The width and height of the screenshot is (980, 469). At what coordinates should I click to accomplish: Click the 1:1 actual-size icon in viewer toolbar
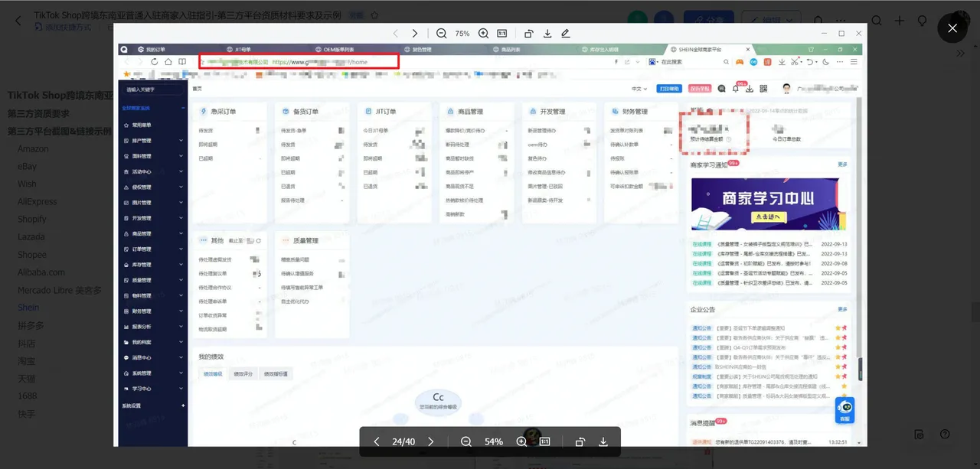point(502,34)
